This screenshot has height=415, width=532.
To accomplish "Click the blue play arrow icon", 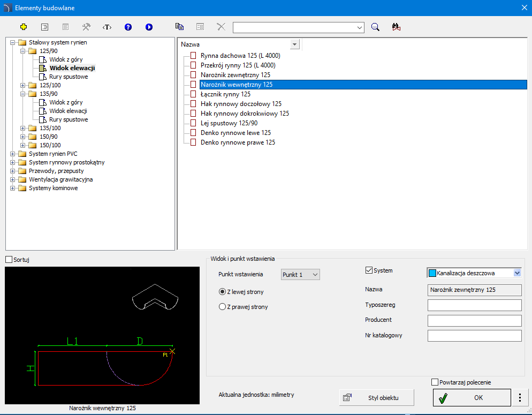I will (x=149, y=27).
